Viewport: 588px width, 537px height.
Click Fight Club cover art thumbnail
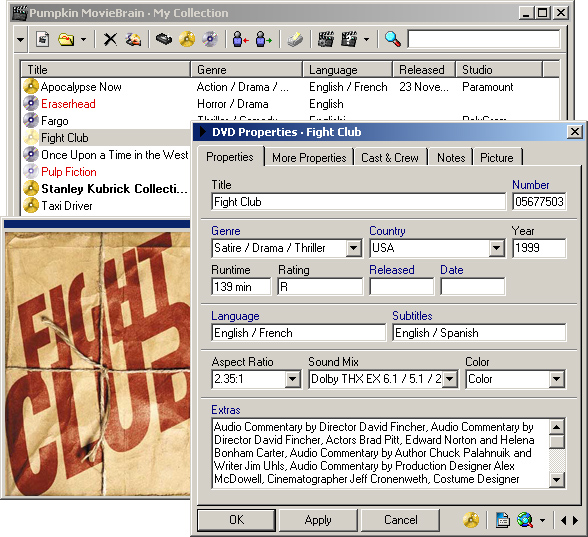98,364
